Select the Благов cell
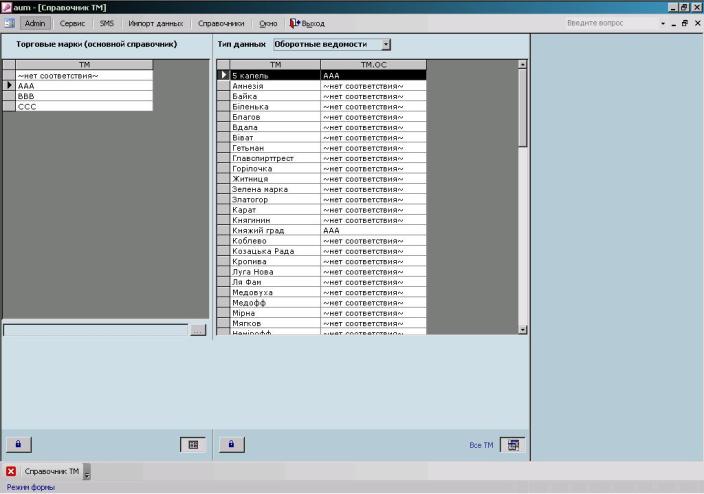Viewport: 704px width, 494px height. pyautogui.click(x=275, y=117)
